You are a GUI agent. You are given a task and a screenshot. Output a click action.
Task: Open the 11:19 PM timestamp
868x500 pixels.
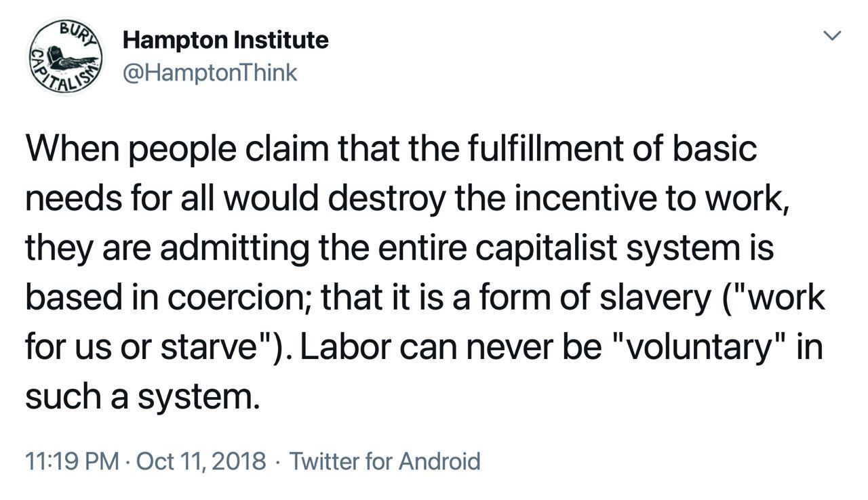pos(72,461)
